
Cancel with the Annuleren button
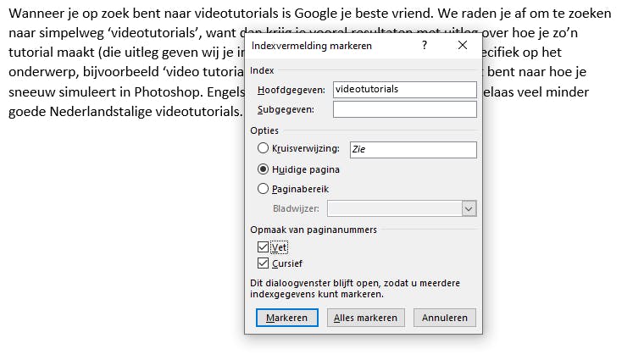pyautogui.click(x=445, y=318)
